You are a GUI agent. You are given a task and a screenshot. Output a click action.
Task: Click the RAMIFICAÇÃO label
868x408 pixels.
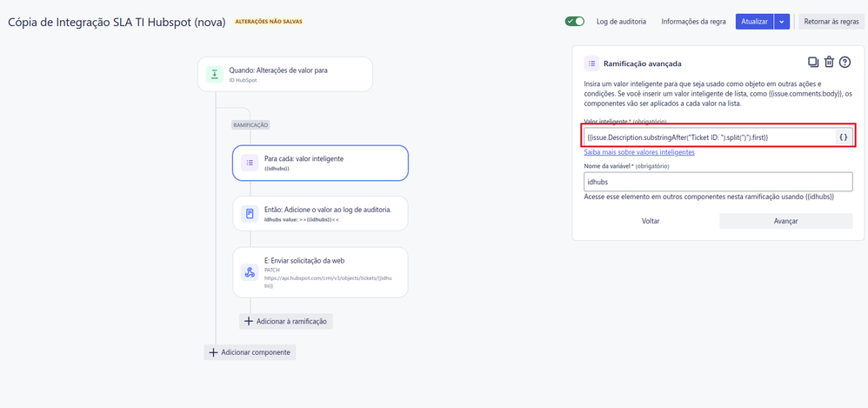coord(250,125)
